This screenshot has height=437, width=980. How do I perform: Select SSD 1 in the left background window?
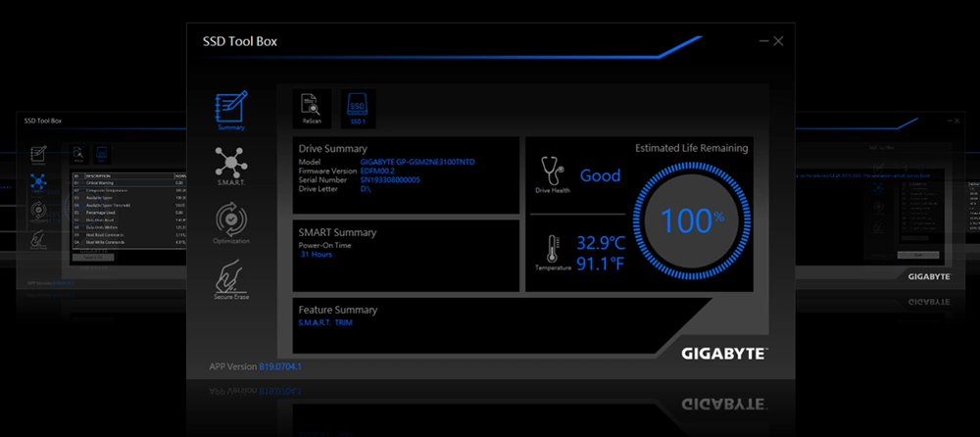[101, 155]
